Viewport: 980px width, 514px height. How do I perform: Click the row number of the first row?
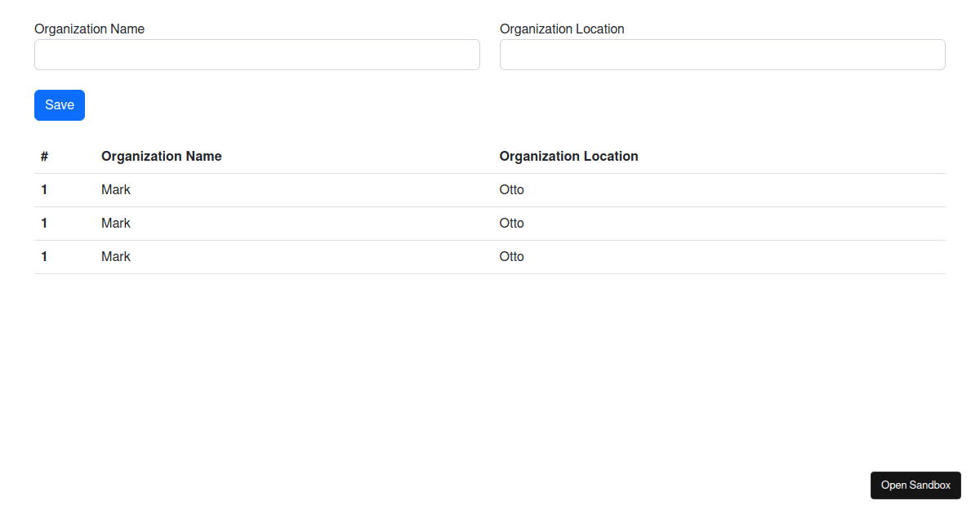coord(44,189)
